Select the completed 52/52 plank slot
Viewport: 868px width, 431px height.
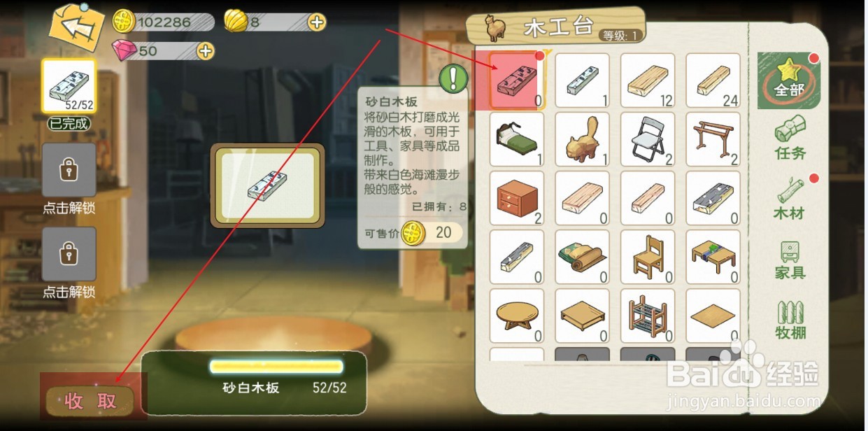pos(69,87)
